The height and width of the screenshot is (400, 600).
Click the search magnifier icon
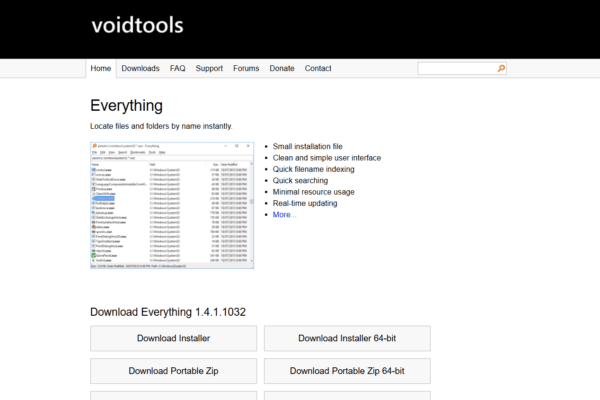(501, 69)
